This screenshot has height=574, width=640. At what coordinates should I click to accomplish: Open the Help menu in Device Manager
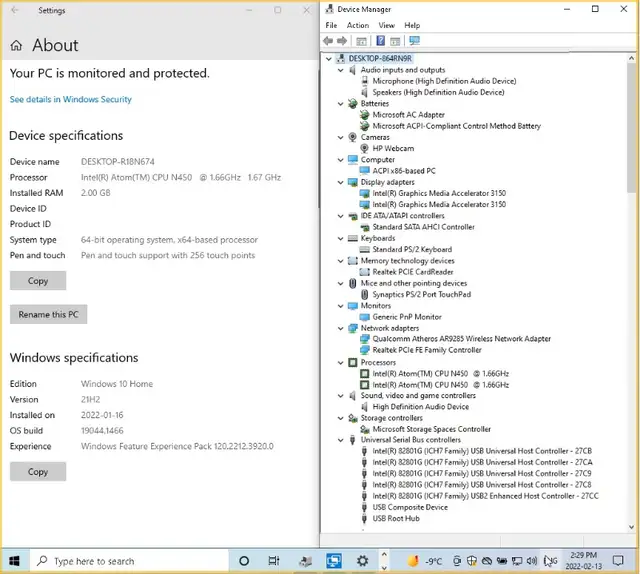pyautogui.click(x=412, y=25)
